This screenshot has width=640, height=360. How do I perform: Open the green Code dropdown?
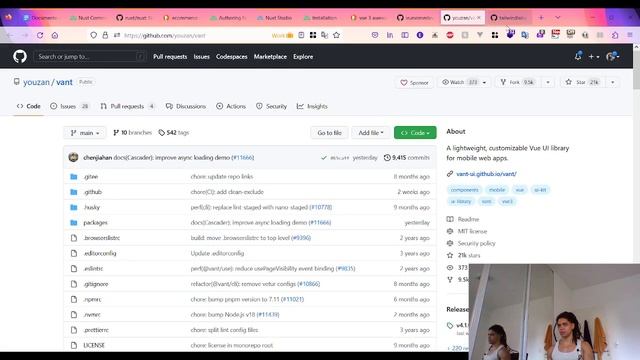pos(415,133)
